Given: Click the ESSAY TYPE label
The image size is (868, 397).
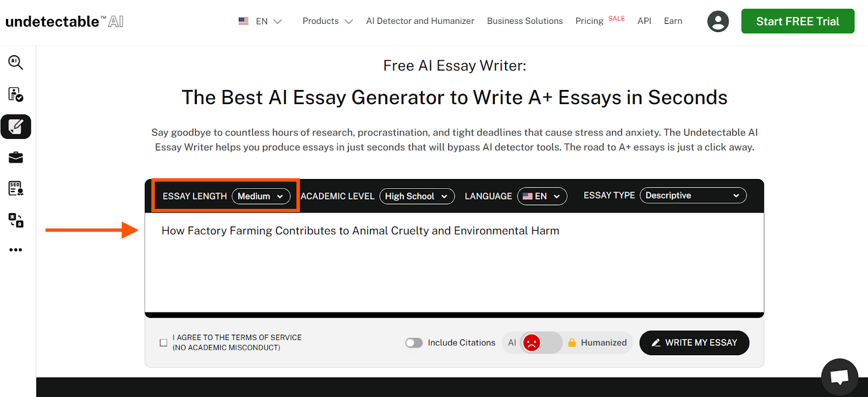Looking at the screenshot, I should (609, 195).
